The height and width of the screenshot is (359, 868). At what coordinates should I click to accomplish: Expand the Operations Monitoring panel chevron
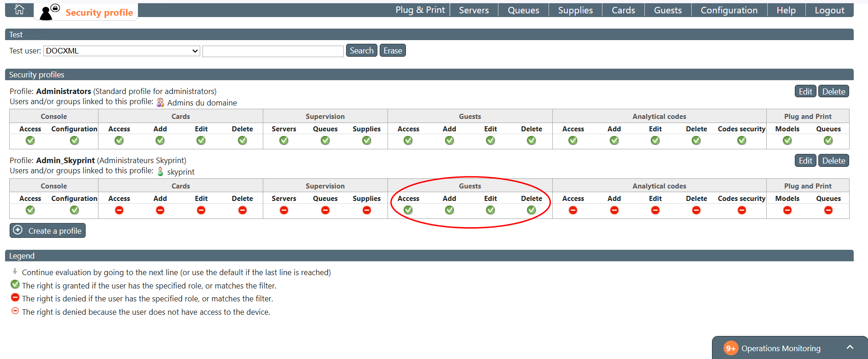850,347
